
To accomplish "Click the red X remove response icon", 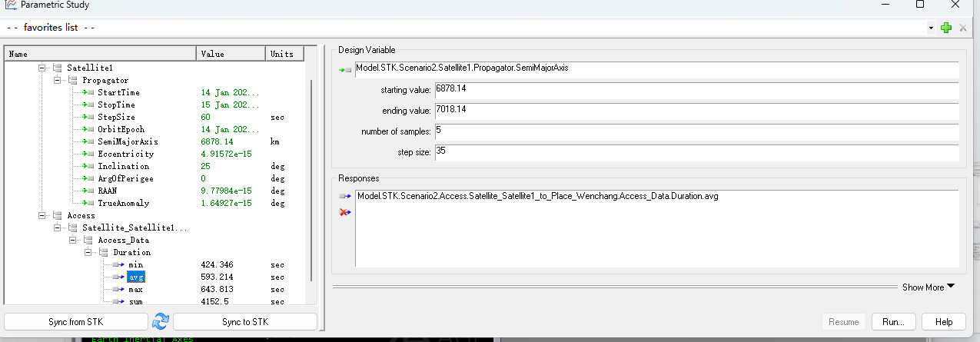I will [x=345, y=211].
